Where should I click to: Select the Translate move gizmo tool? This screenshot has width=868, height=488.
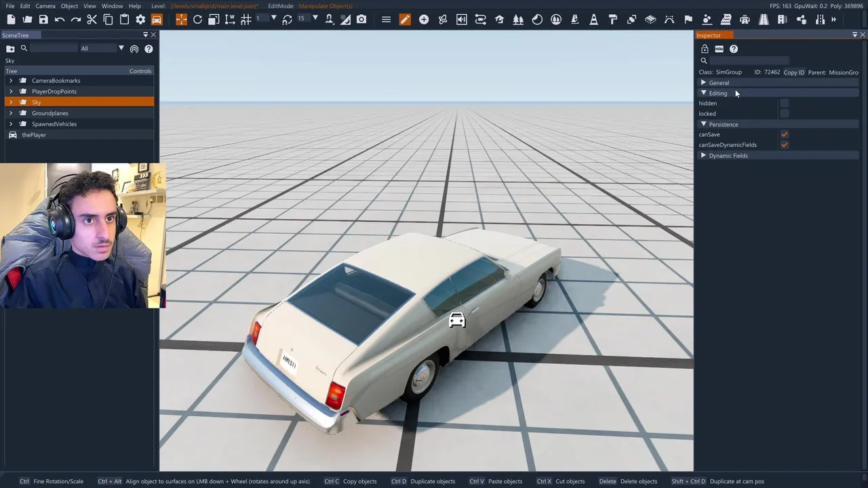click(181, 20)
